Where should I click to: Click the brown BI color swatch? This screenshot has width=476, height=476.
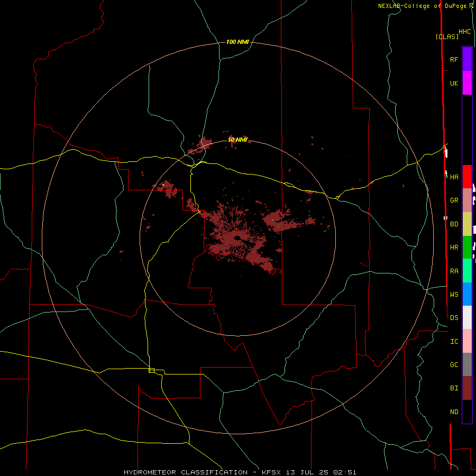[467, 388]
